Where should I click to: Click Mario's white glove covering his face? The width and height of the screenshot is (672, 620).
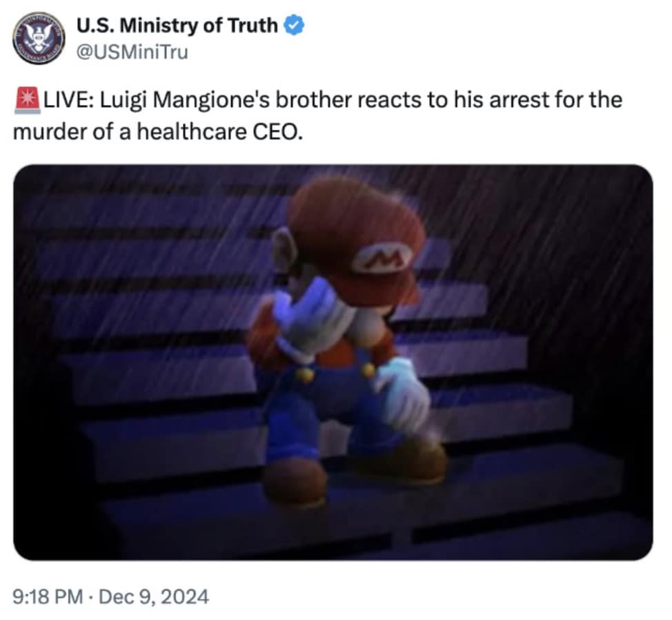(310, 321)
